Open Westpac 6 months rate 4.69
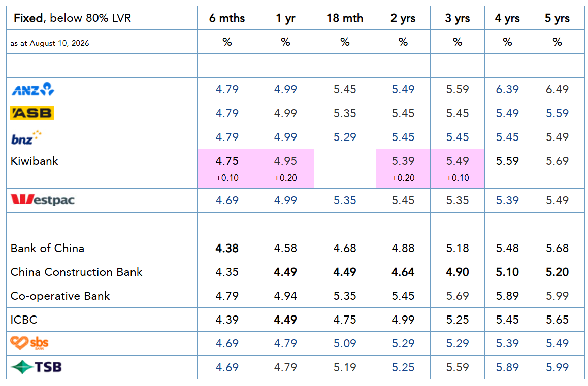 click(227, 200)
